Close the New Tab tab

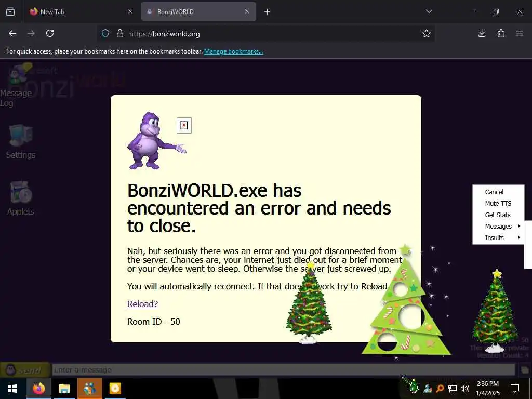pos(130,11)
